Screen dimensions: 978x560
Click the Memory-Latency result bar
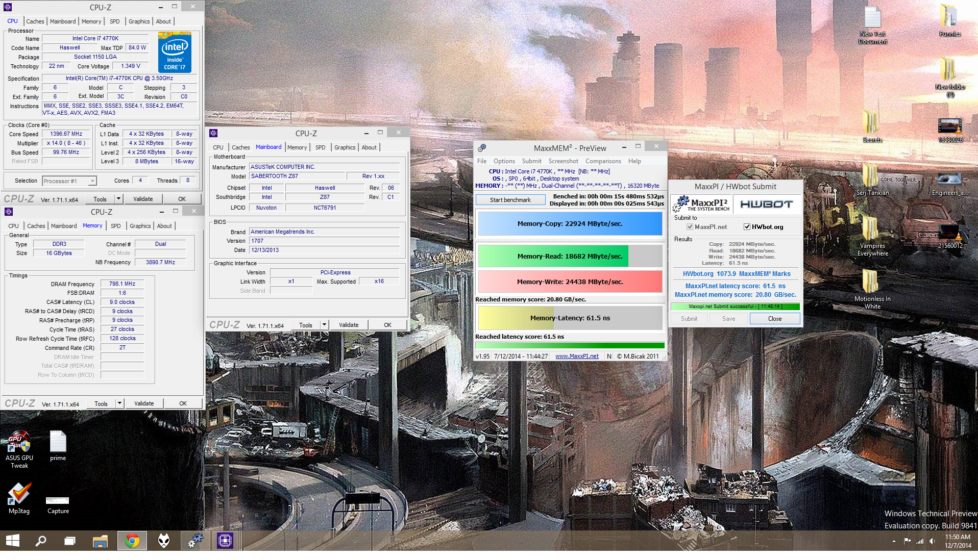(570, 318)
